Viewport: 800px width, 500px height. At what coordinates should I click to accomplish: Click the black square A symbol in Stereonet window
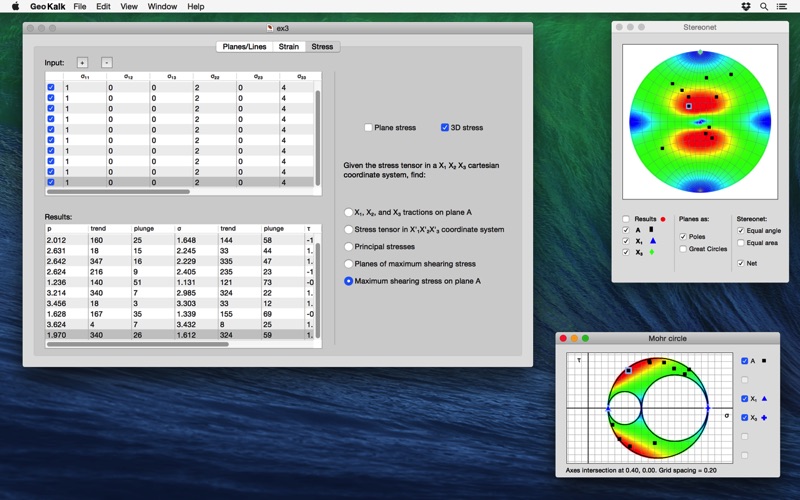651,230
